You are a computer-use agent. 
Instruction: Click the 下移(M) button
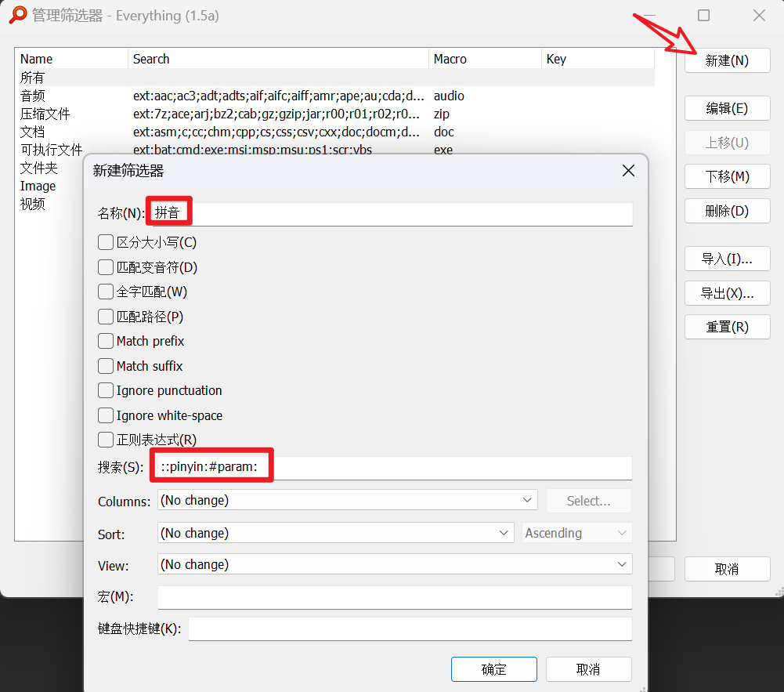click(x=727, y=176)
